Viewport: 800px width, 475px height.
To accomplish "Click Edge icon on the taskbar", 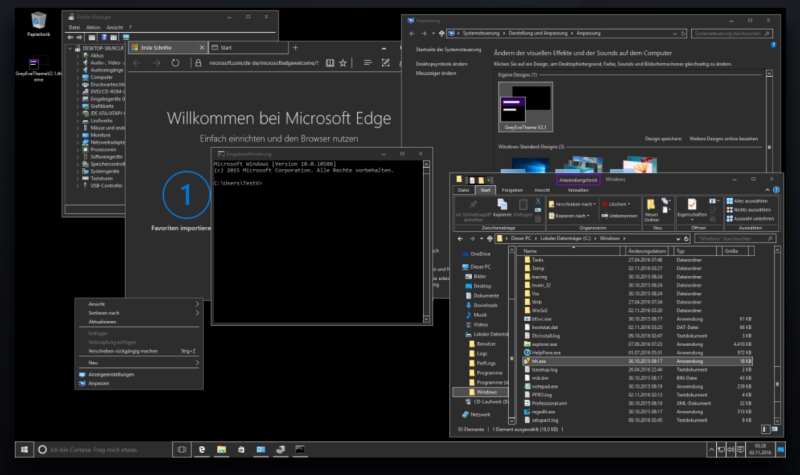I will [202, 449].
